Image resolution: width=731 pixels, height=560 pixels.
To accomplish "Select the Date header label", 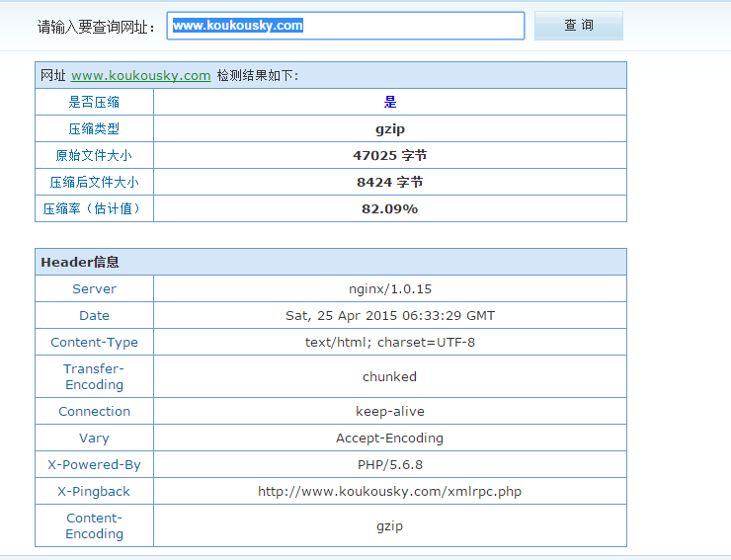I will (94, 316).
